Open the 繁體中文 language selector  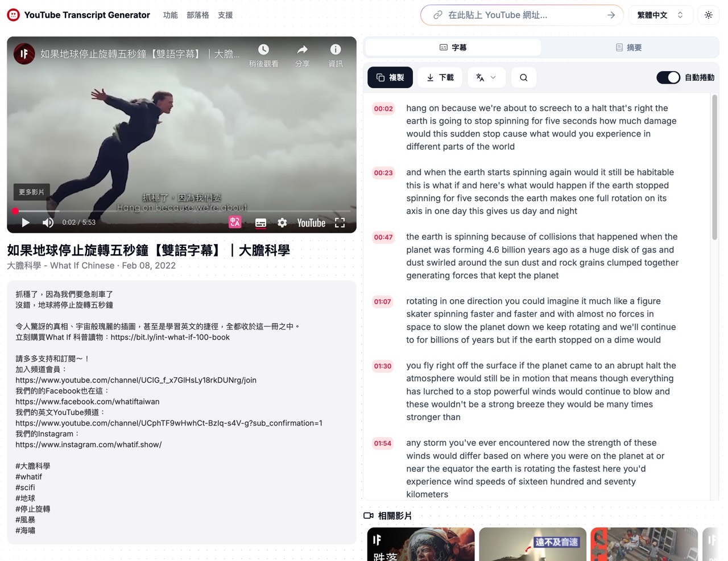(x=660, y=15)
